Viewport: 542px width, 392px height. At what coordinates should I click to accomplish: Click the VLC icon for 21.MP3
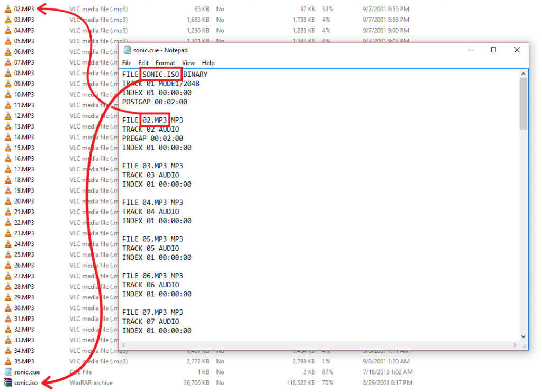click(x=8, y=212)
